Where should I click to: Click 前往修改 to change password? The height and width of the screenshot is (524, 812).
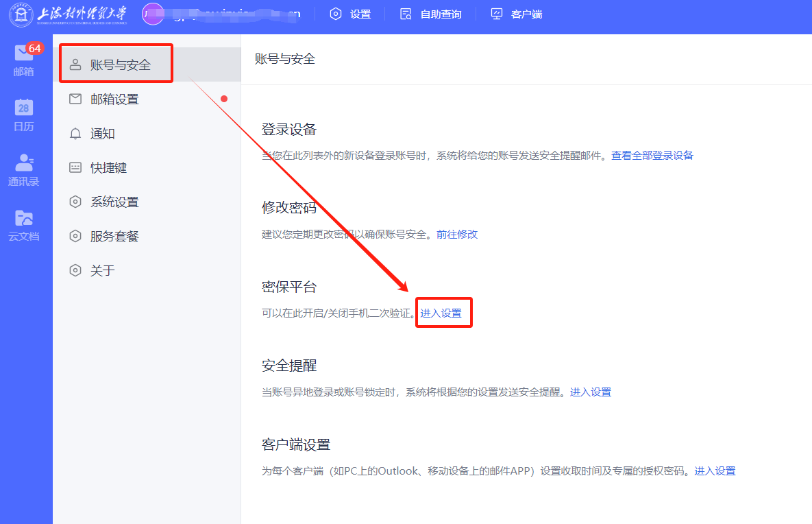(x=457, y=235)
